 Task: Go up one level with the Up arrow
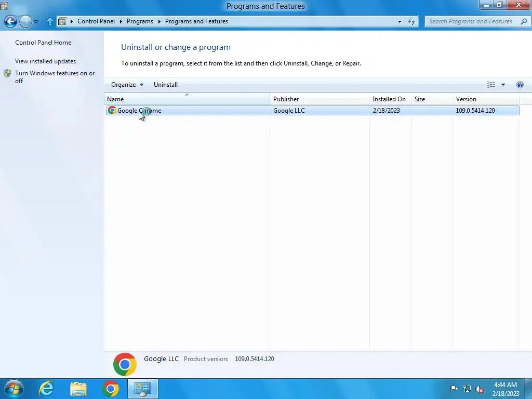49,21
